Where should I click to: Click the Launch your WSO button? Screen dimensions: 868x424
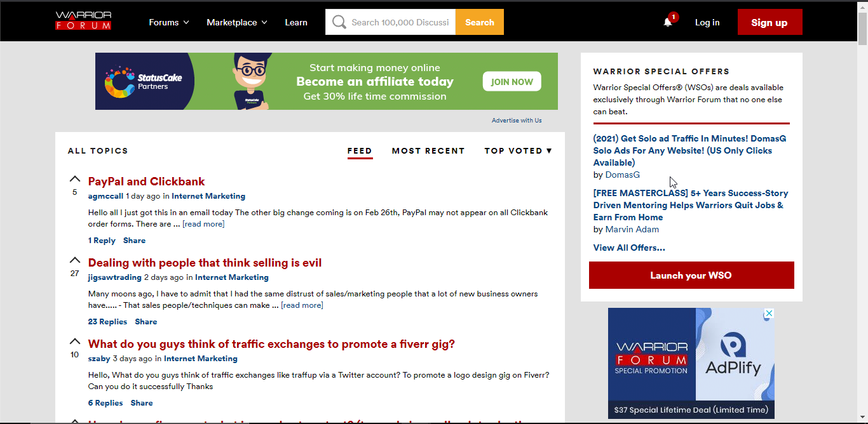(691, 275)
